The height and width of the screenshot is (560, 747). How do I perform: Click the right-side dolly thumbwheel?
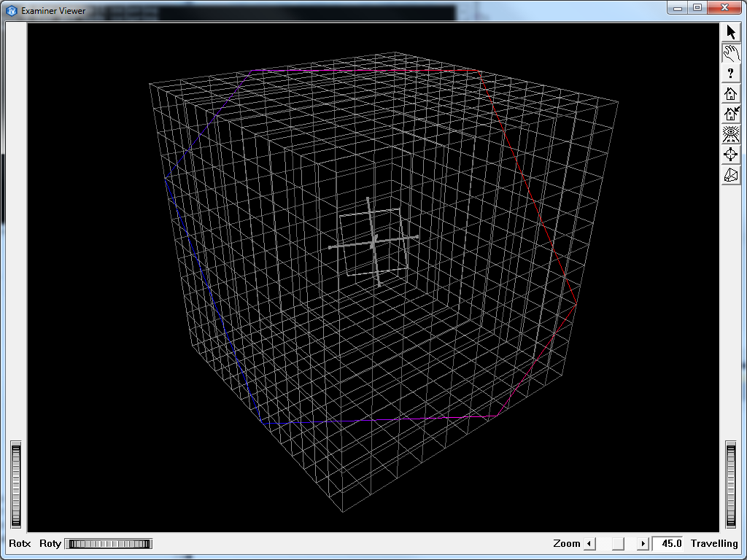731,485
